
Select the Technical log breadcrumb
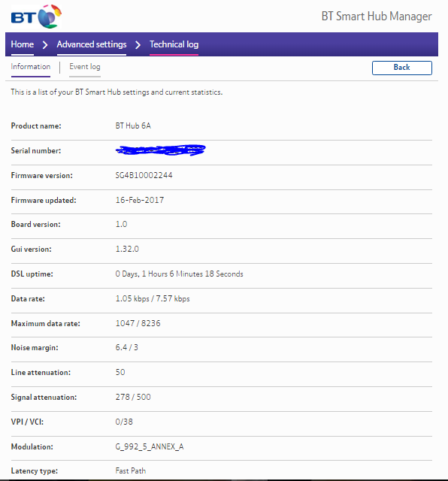(174, 44)
